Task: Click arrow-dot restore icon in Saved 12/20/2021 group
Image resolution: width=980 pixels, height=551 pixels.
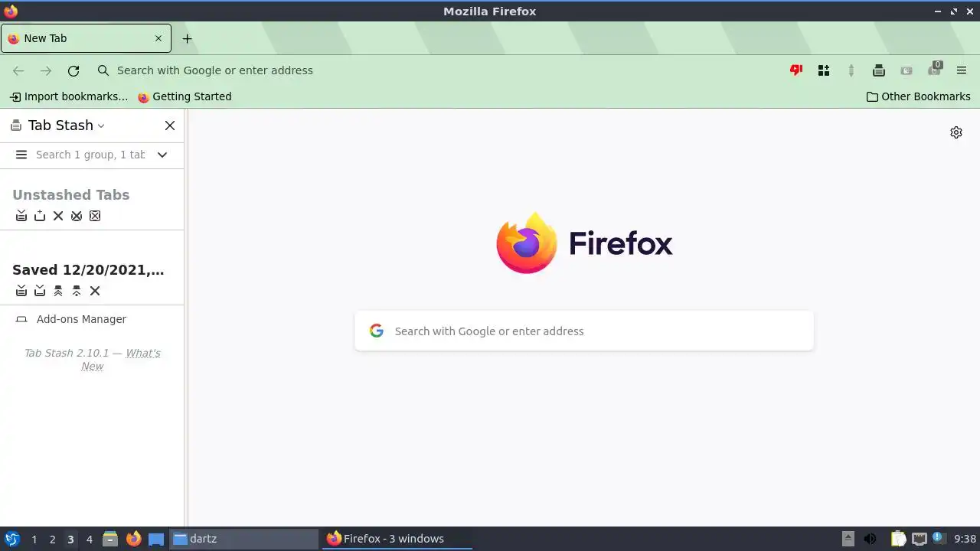Action: pos(77,291)
